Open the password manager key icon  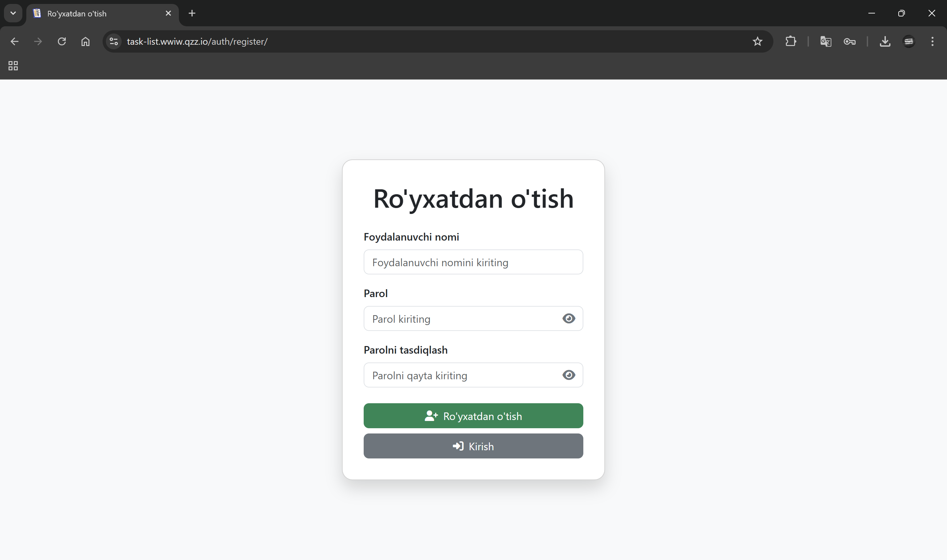[849, 41]
